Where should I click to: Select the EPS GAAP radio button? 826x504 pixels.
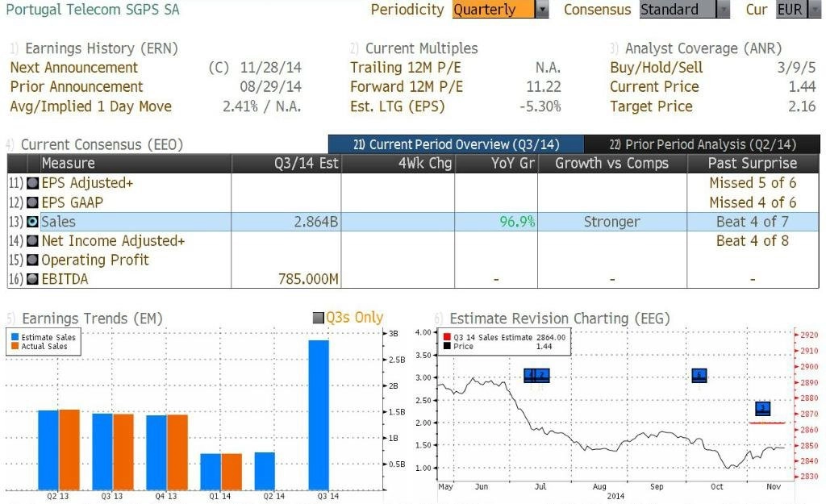point(32,202)
